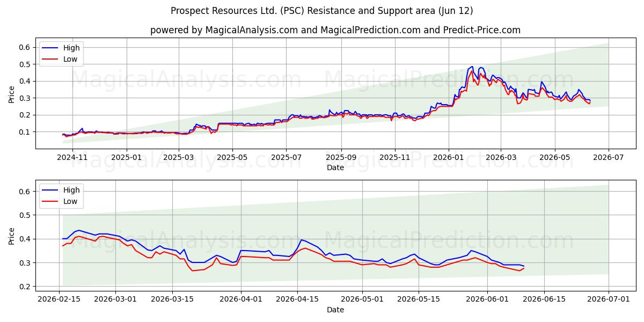Click the 2026-05 x-axis label
Viewport: 644px width, 322px height.
(554, 157)
